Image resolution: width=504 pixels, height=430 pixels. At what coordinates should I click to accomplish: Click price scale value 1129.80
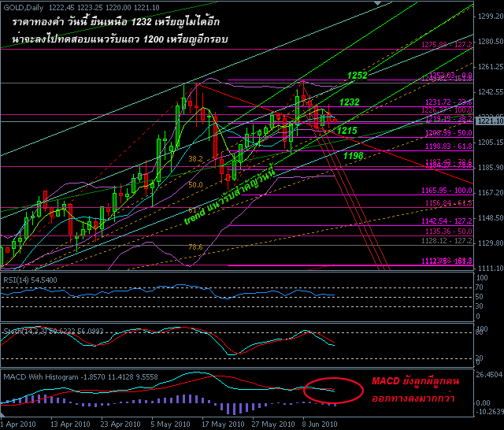(491, 243)
